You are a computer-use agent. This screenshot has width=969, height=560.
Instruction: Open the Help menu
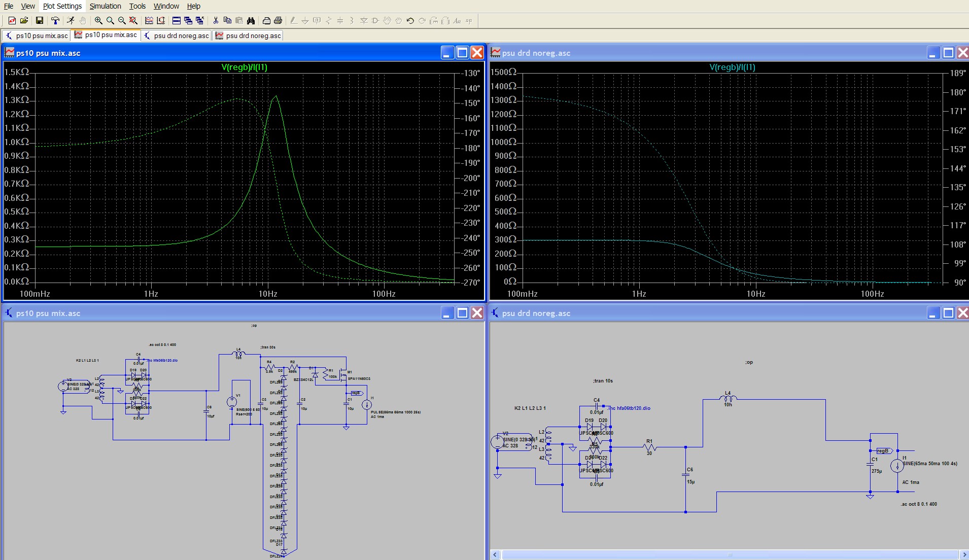tap(194, 6)
